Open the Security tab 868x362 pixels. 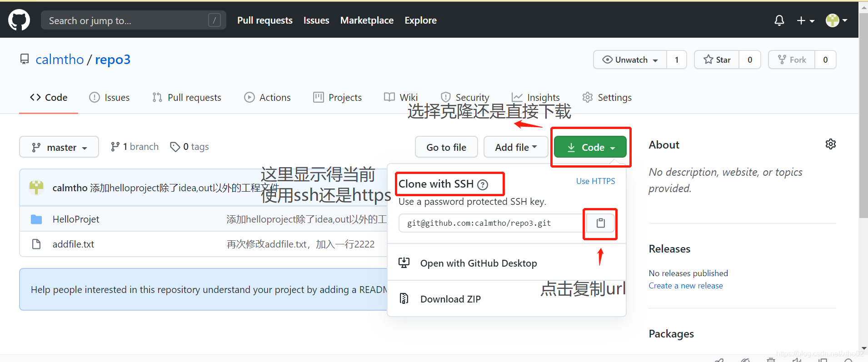click(465, 97)
